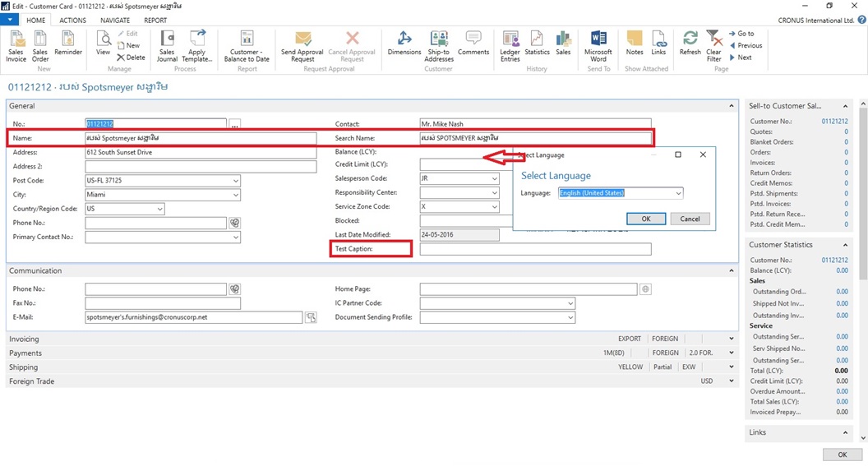Click the Clear Filter icon
This screenshot has height=466, width=868.
[713, 45]
